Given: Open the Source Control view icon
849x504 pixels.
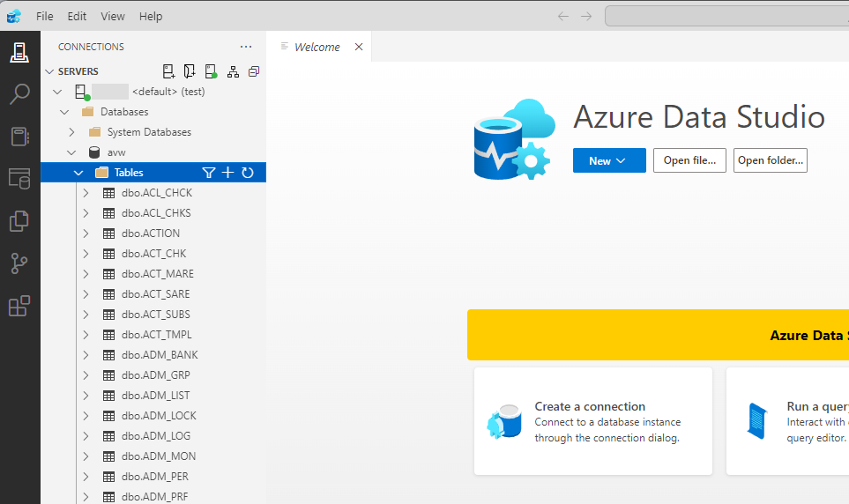Looking at the screenshot, I should [x=19, y=263].
